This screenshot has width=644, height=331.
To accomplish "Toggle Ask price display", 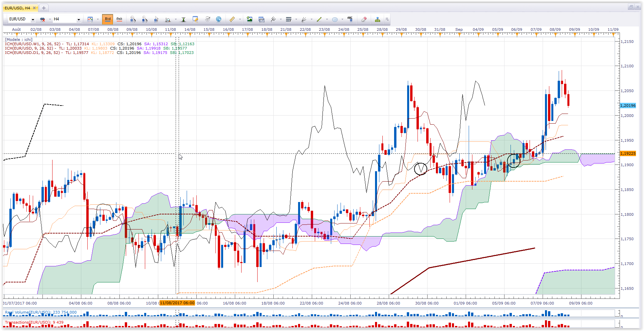I will coord(119,19).
